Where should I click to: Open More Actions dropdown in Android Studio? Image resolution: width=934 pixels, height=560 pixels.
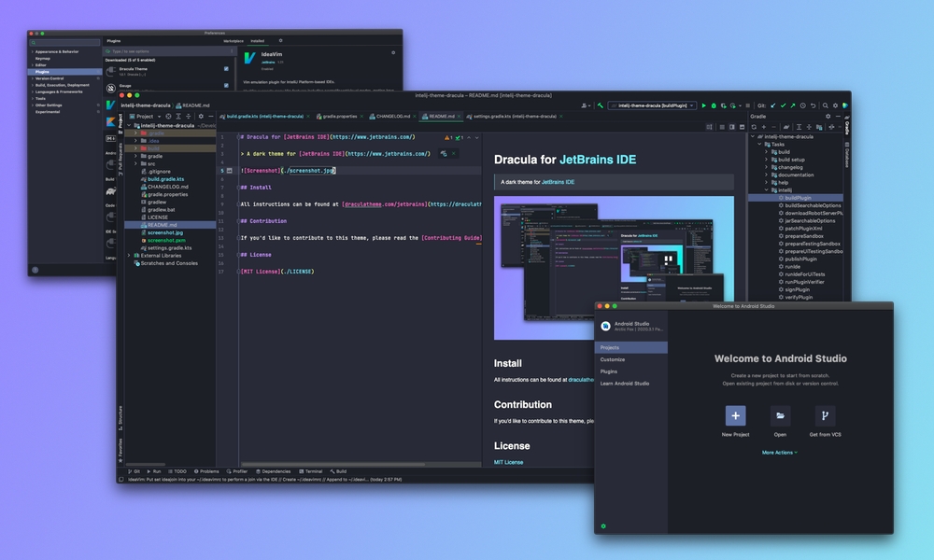[780, 453]
